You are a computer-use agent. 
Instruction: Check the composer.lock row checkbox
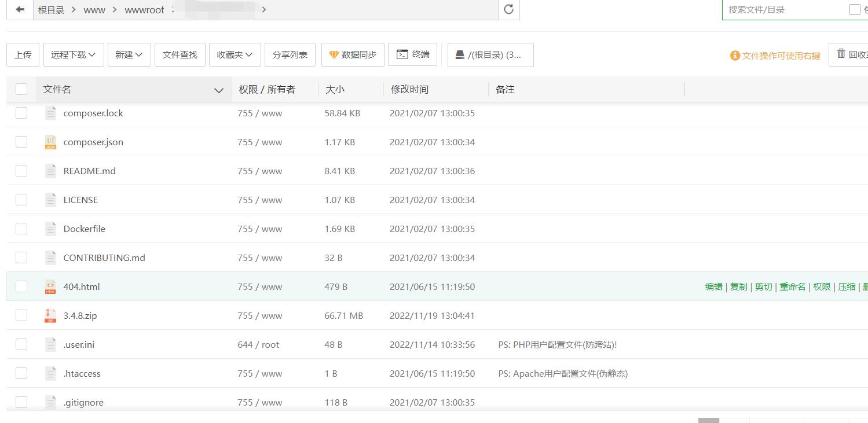[x=21, y=113]
